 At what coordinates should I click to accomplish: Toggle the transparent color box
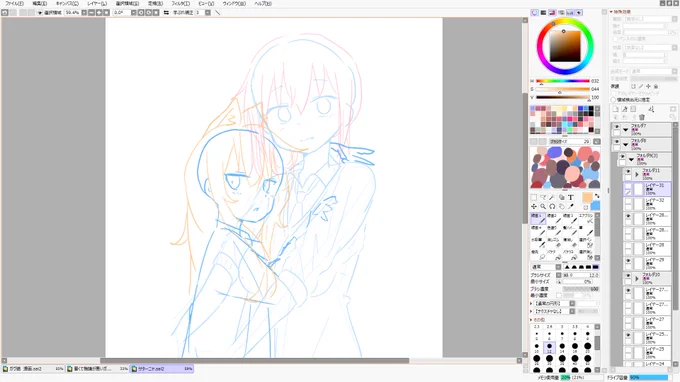coord(585,207)
